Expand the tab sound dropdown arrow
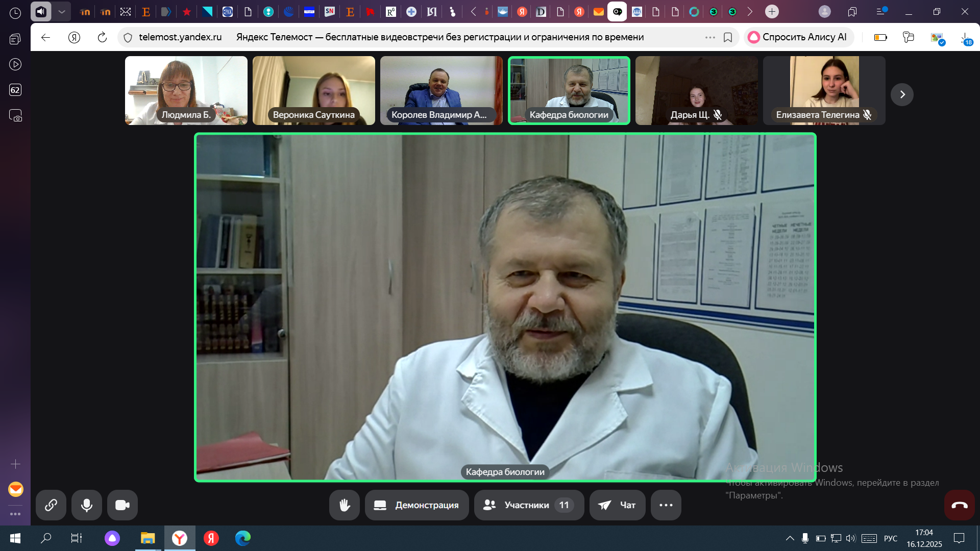 tap(62, 11)
